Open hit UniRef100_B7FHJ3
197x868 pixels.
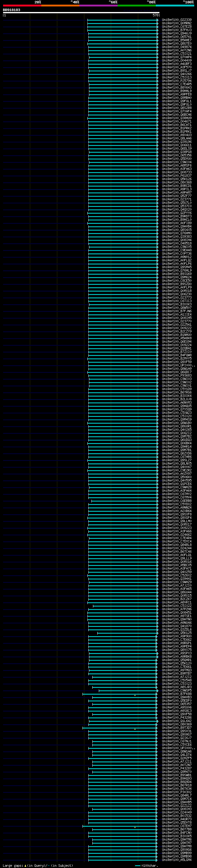point(176,30)
